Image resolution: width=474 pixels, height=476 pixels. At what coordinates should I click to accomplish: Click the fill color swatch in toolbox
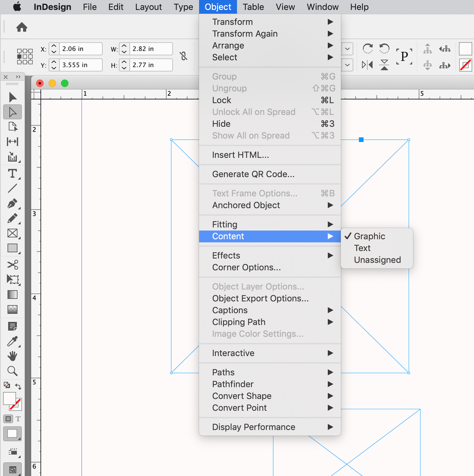pyautogui.click(x=9, y=398)
